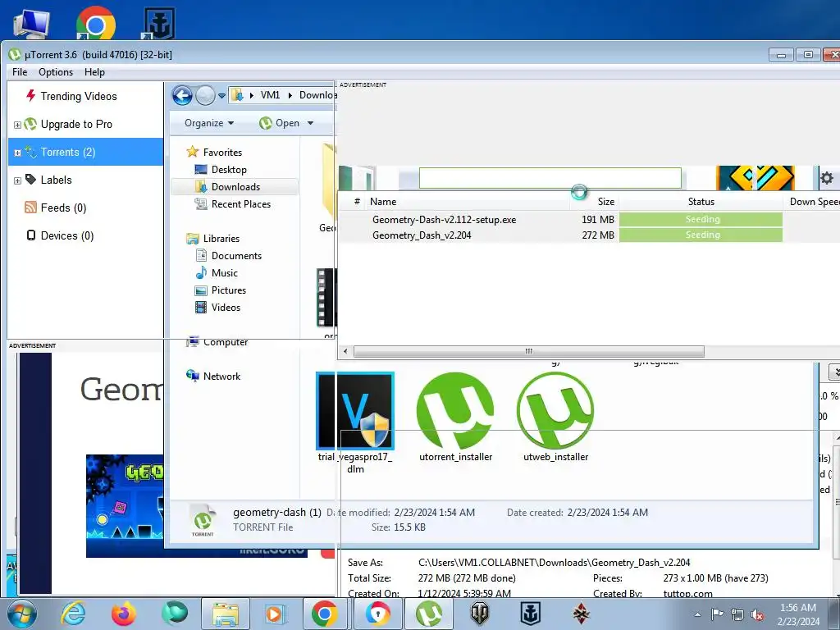Viewport: 840px width, 630px height.
Task: Select Computer in the navigation pane
Action: click(x=226, y=342)
